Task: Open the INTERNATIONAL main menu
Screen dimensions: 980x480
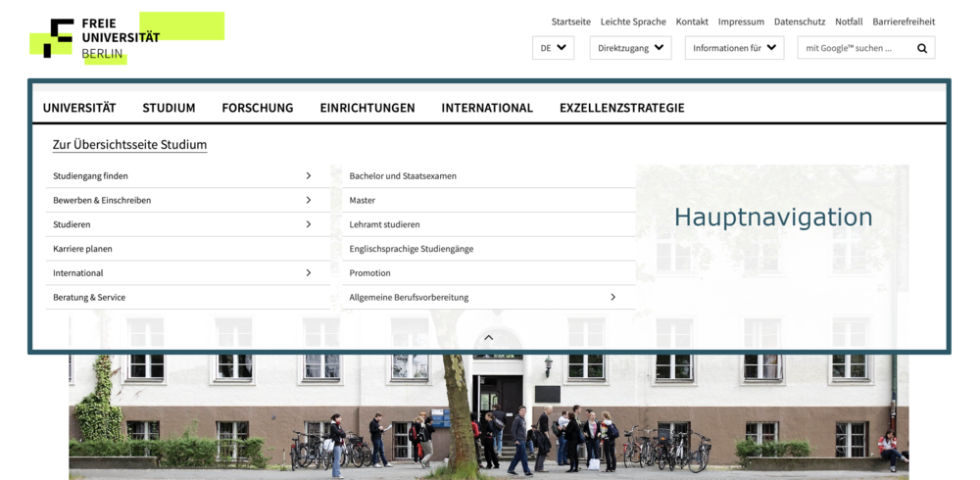Action: [x=487, y=108]
